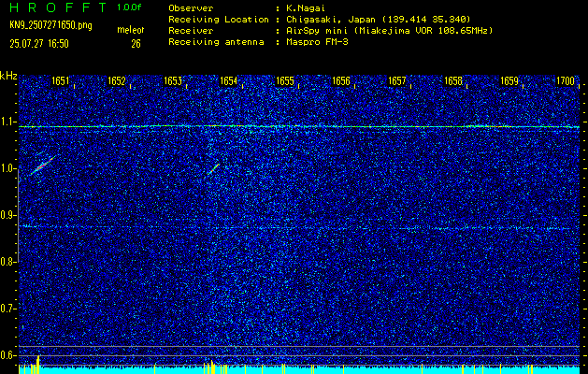Click the 1656 time marker
This screenshot has height=374, width=588.
click(x=341, y=81)
